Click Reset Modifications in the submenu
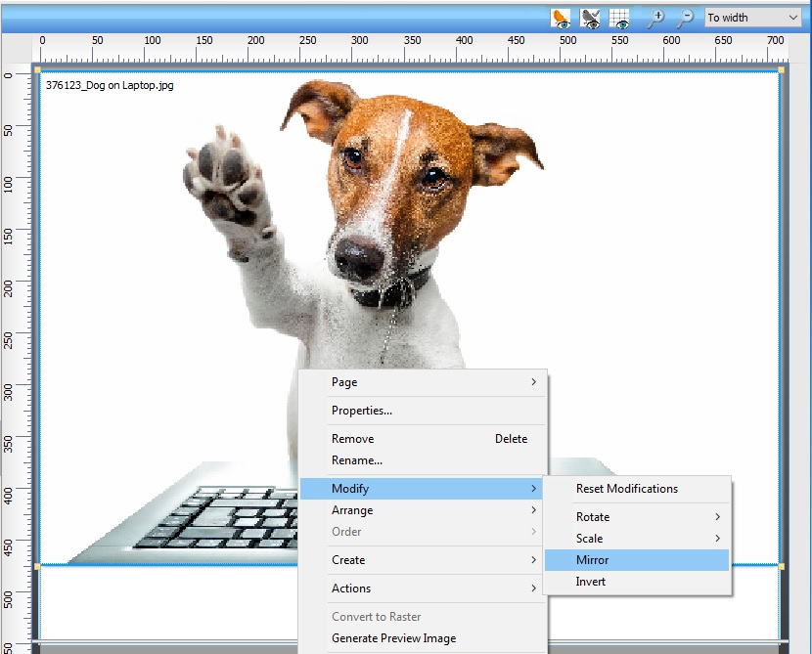 click(x=637, y=489)
